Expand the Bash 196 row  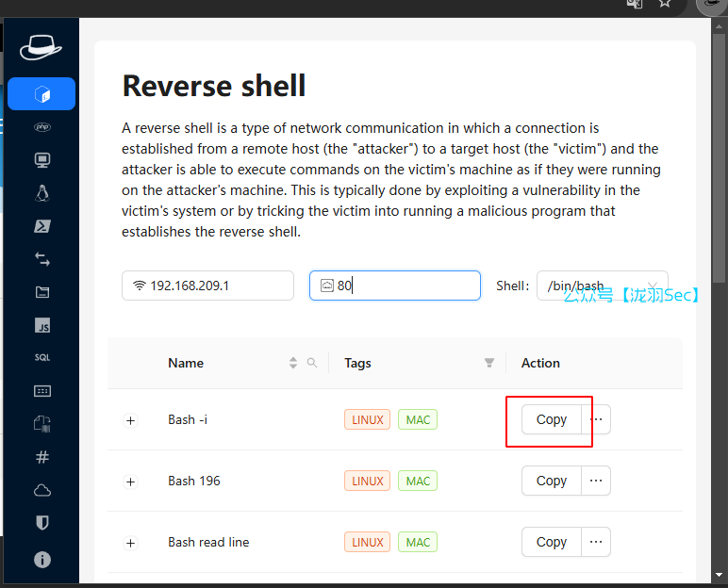pyautogui.click(x=131, y=482)
